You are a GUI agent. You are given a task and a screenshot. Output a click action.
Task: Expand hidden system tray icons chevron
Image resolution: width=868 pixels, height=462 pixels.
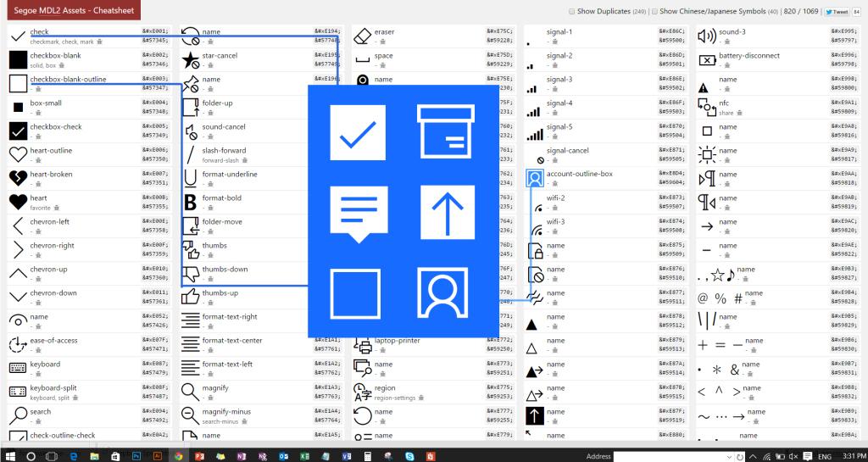(x=753, y=457)
